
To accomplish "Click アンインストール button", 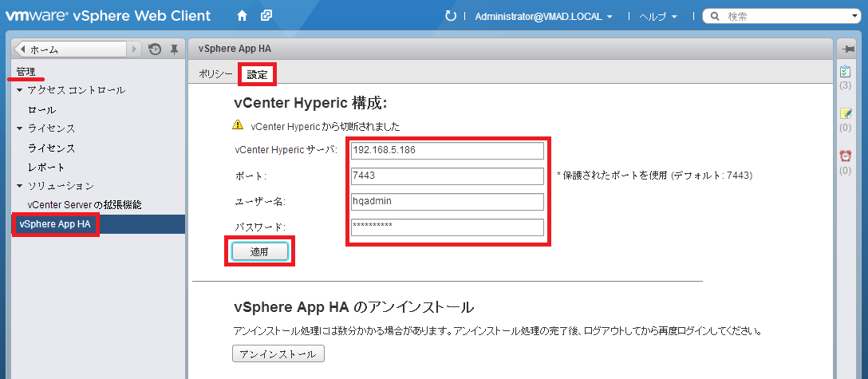I will (x=278, y=354).
